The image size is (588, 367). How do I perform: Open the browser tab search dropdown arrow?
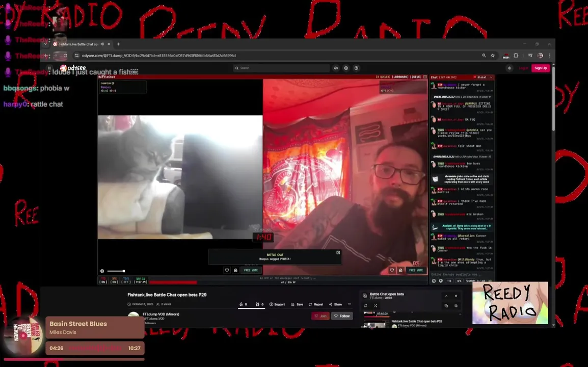pos(45,44)
